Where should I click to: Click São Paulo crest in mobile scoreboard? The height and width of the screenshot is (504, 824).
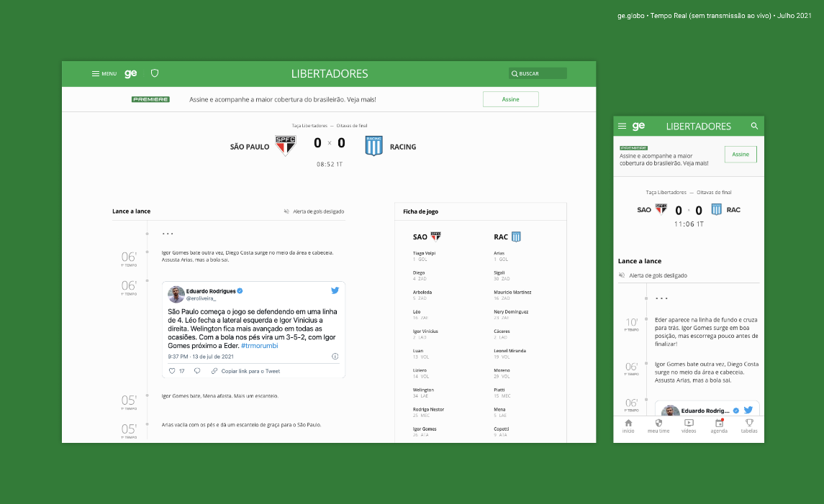click(661, 209)
